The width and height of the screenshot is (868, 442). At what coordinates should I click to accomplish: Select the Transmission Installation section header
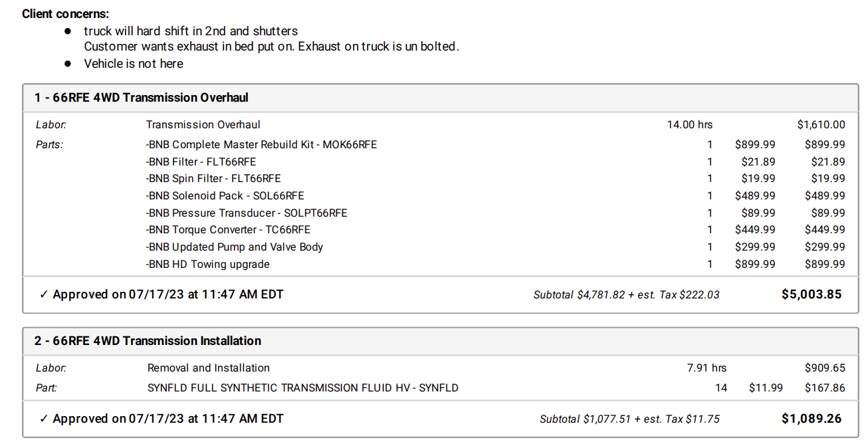click(148, 341)
